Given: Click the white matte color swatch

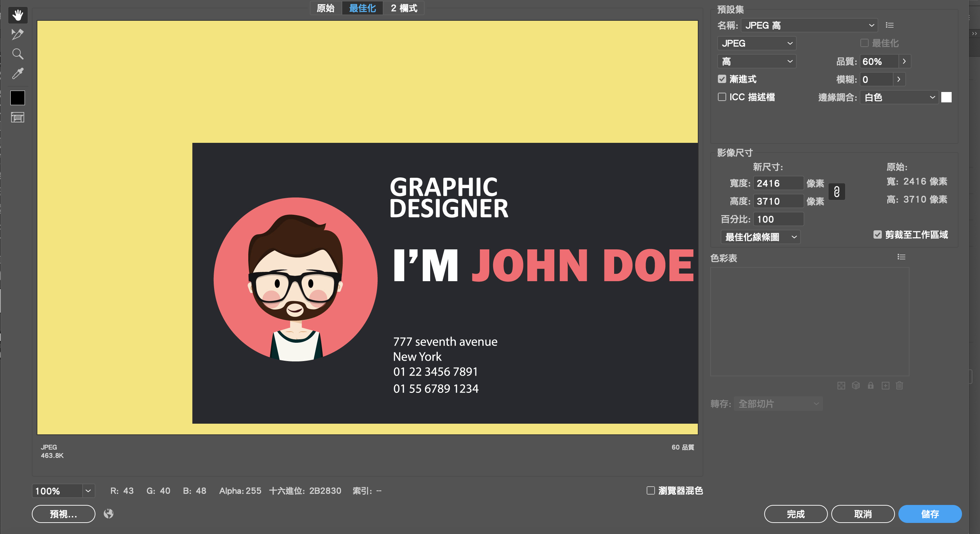Looking at the screenshot, I should pos(946,97).
